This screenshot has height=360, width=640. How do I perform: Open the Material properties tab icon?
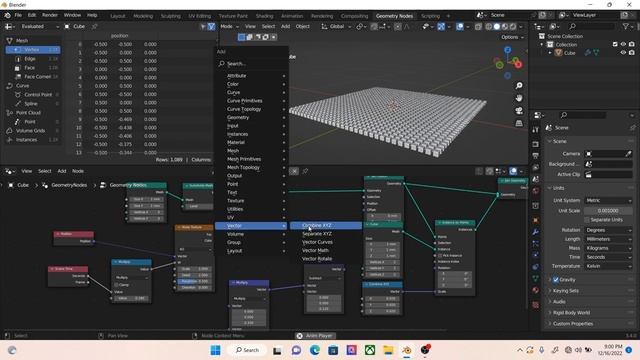pos(536,290)
